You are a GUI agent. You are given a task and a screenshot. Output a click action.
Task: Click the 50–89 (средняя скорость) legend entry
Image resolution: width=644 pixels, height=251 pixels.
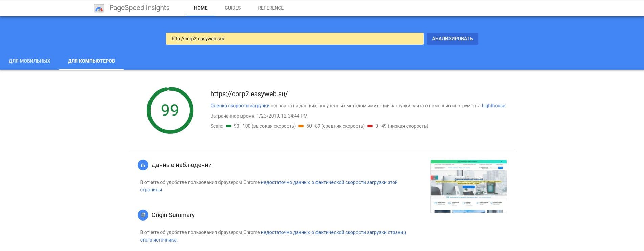(x=331, y=126)
